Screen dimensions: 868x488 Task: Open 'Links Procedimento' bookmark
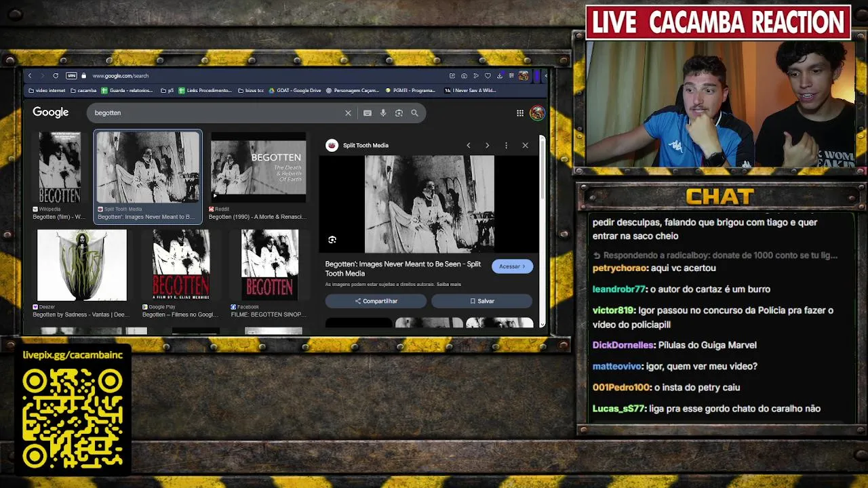tap(205, 90)
